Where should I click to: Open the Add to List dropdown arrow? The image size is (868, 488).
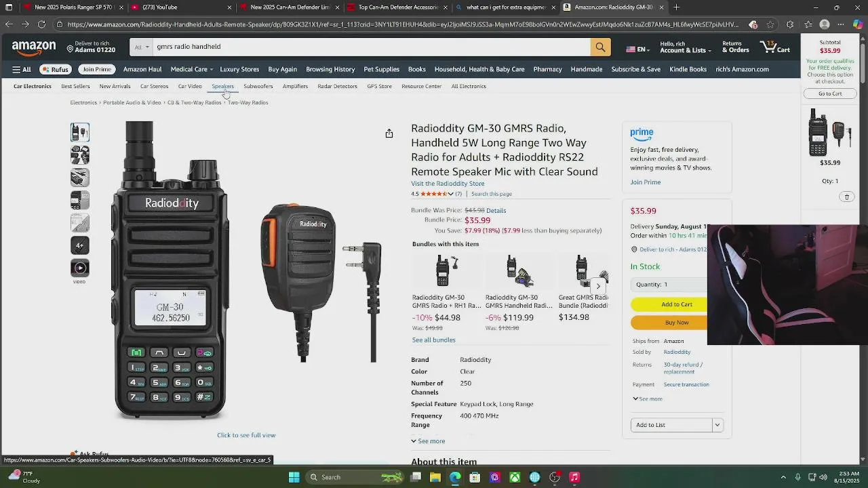pyautogui.click(x=717, y=425)
